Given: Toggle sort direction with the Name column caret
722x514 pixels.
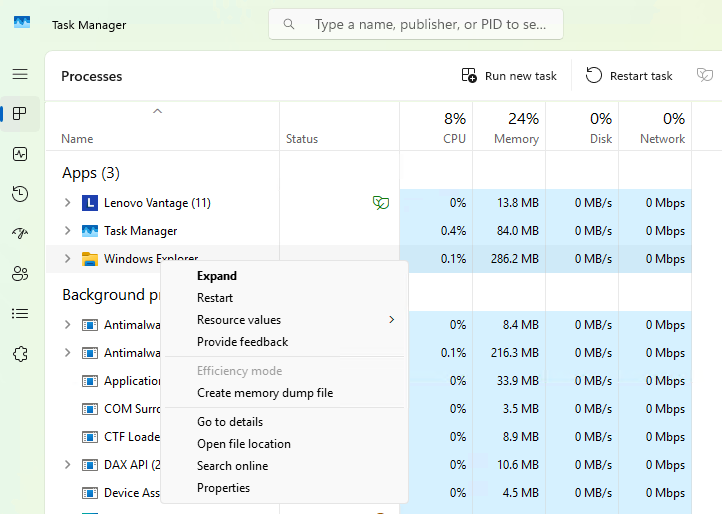Looking at the screenshot, I should (157, 111).
